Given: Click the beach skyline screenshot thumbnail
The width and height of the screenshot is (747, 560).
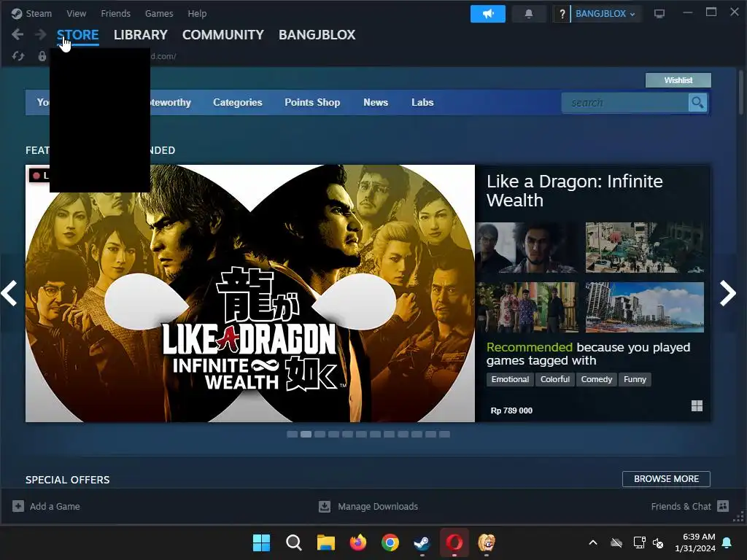Looking at the screenshot, I should pos(645,307).
